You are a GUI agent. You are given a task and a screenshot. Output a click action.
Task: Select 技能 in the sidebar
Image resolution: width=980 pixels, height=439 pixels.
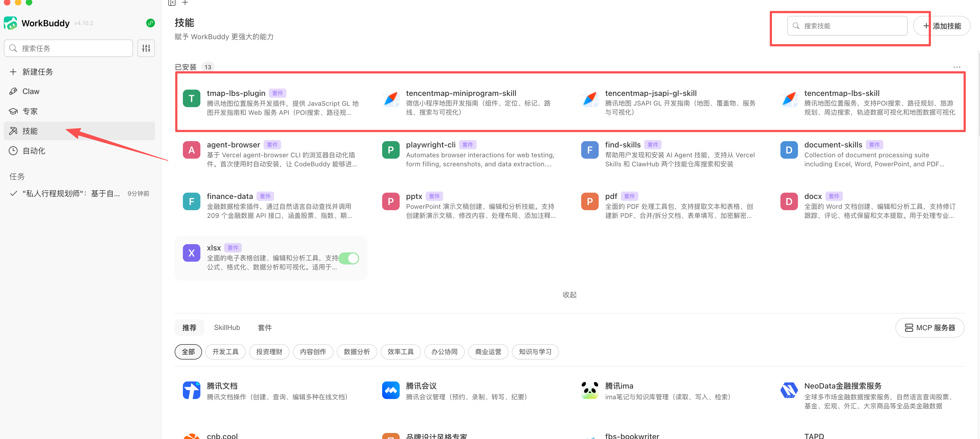pos(79,131)
